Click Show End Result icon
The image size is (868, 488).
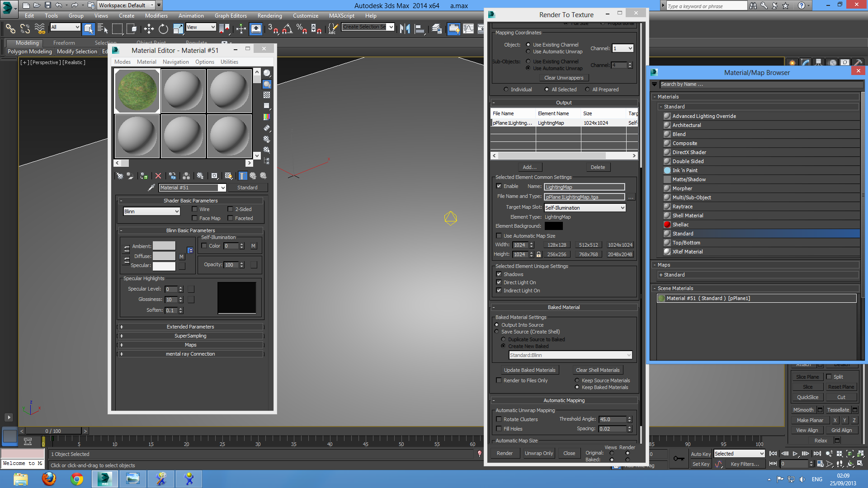pos(243,176)
